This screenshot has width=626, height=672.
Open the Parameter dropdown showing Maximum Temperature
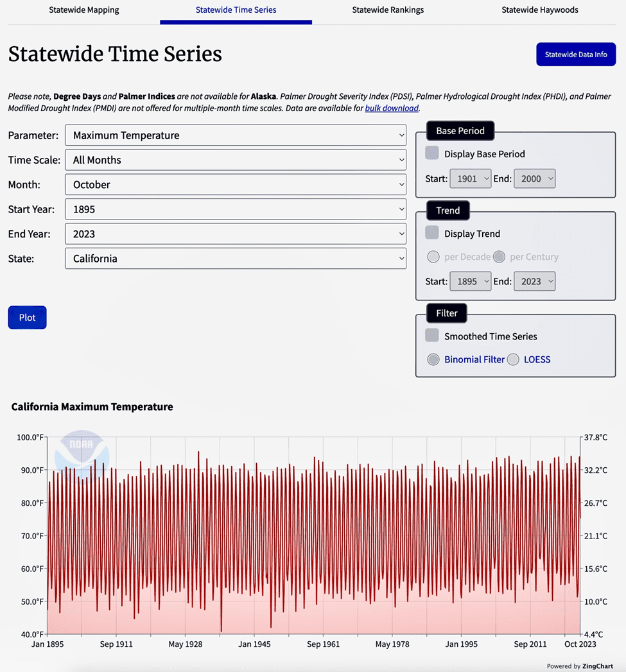click(236, 135)
